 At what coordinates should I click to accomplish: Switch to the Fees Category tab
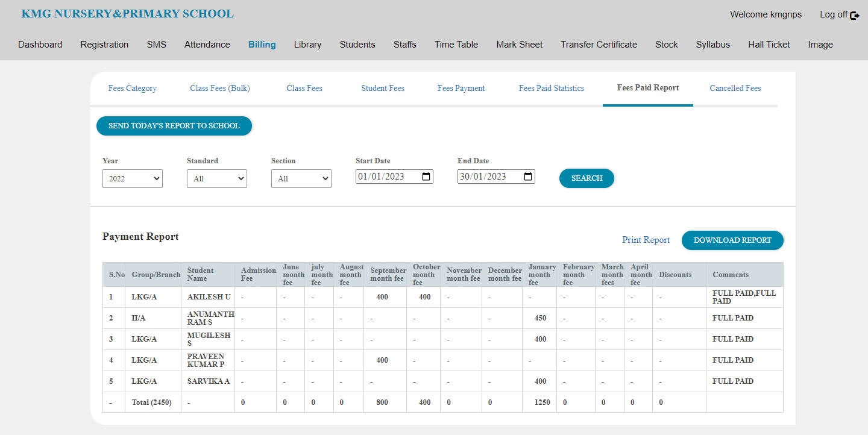pos(132,88)
